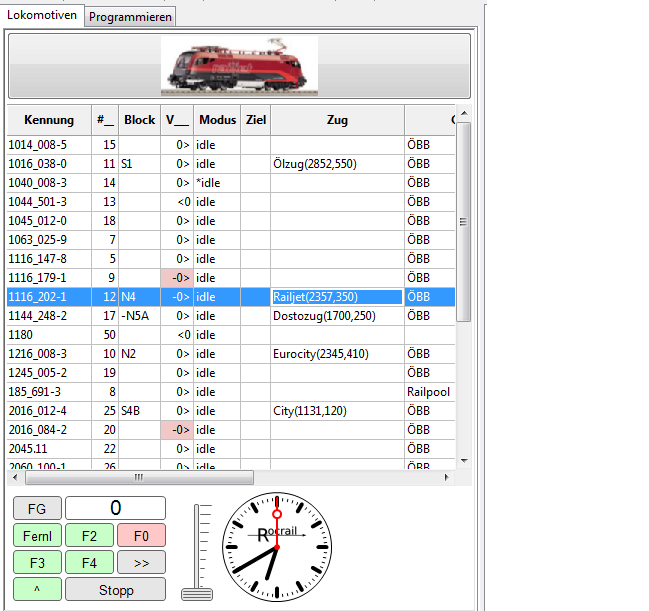Toggle the FG function group button
The image size is (649, 611).
point(37,508)
